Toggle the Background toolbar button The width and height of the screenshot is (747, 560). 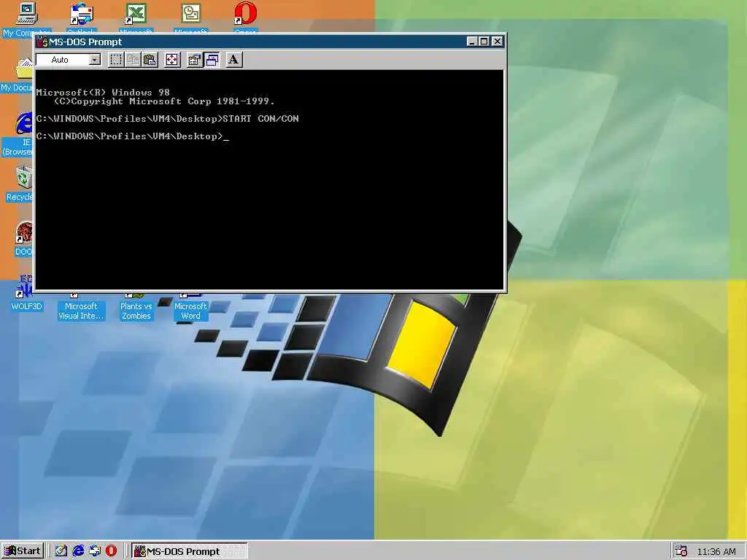212,60
